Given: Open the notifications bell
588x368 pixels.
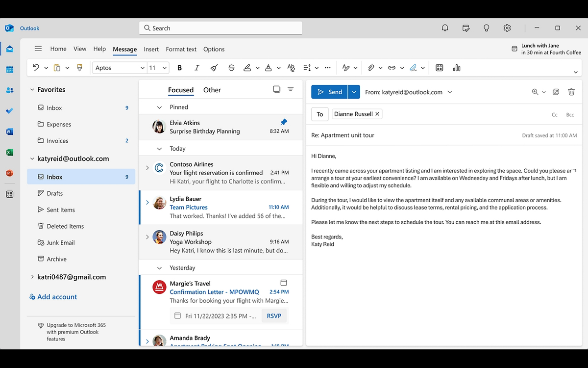Looking at the screenshot, I should [x=445, y=28].
